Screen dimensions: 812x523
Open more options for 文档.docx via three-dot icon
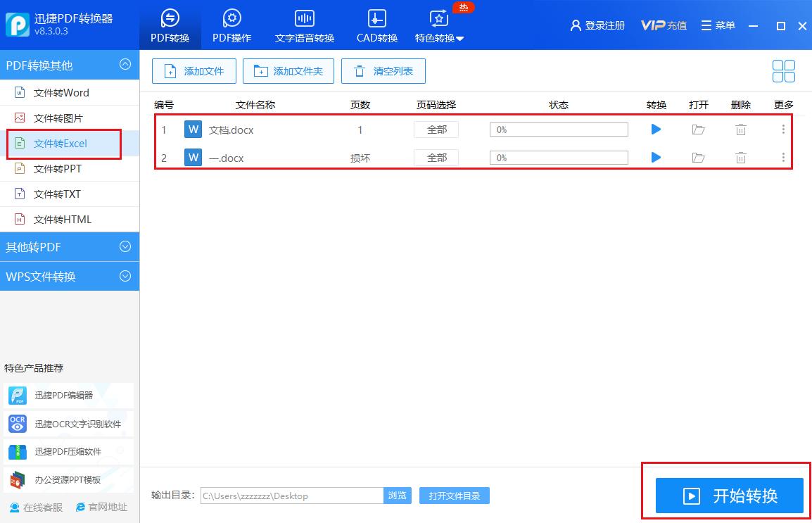pos(783,130)
